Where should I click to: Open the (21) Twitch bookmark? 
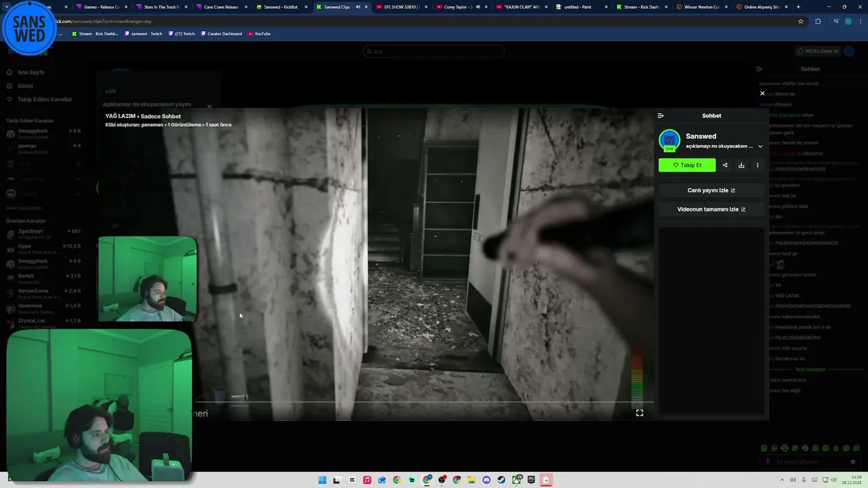pyautogui.click(x=181, y=33)
